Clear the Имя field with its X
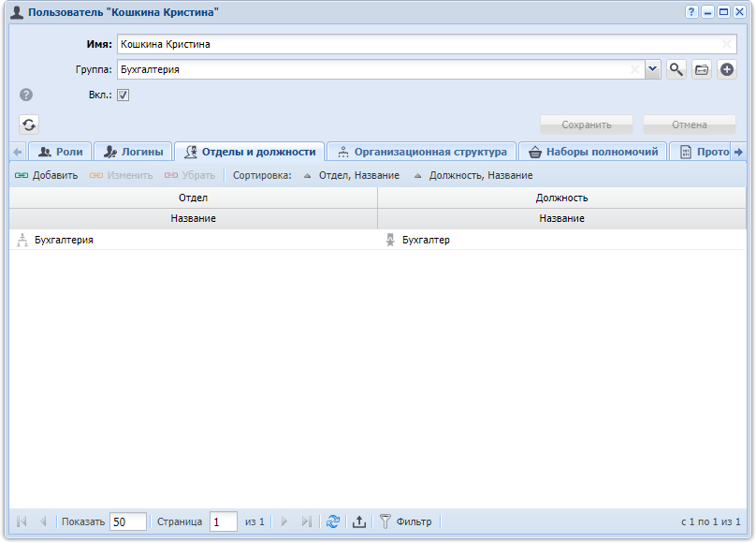The image size is (756, 543). tap(727, 44)
